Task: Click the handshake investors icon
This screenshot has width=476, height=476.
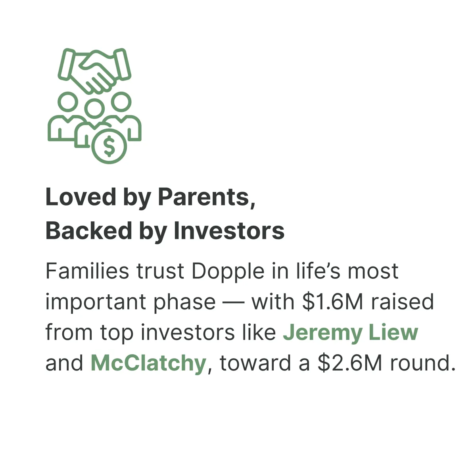Action: click(x=94, y=106)
